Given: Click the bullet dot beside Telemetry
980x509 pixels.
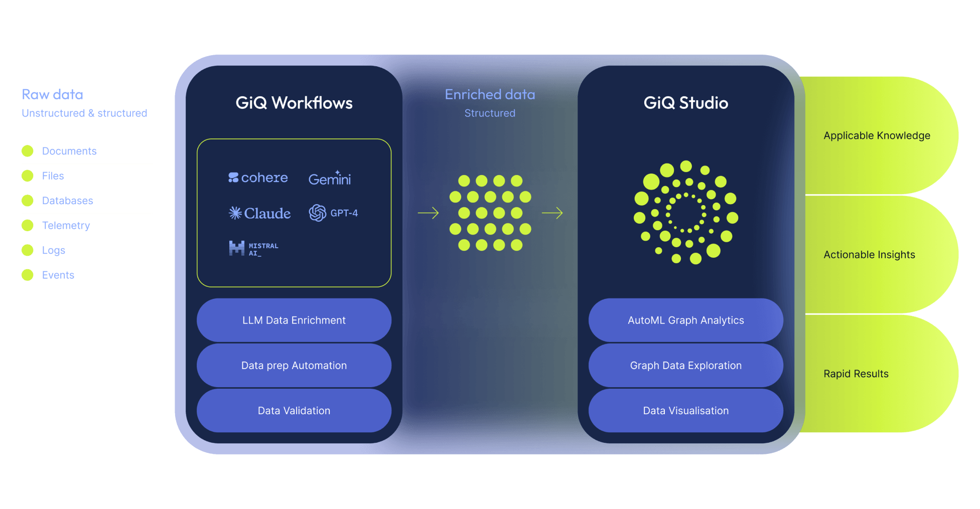Looking at the screenshot, I should click(28, 225).
